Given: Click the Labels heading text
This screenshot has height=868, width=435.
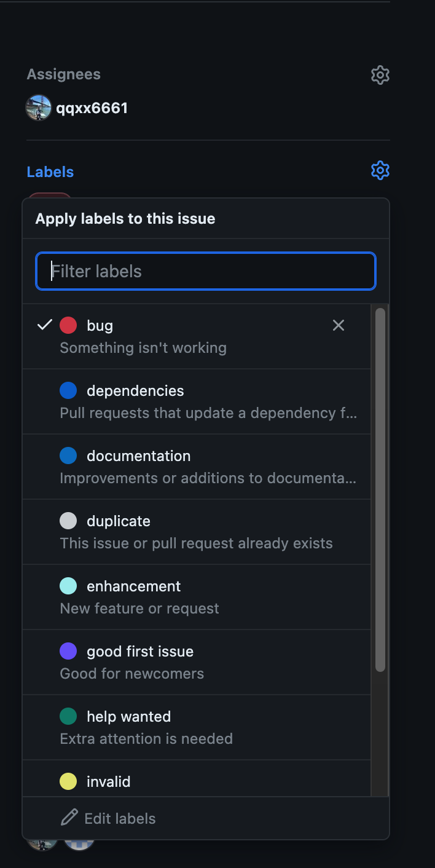Looking at the screenshot, I should point(50,172).
